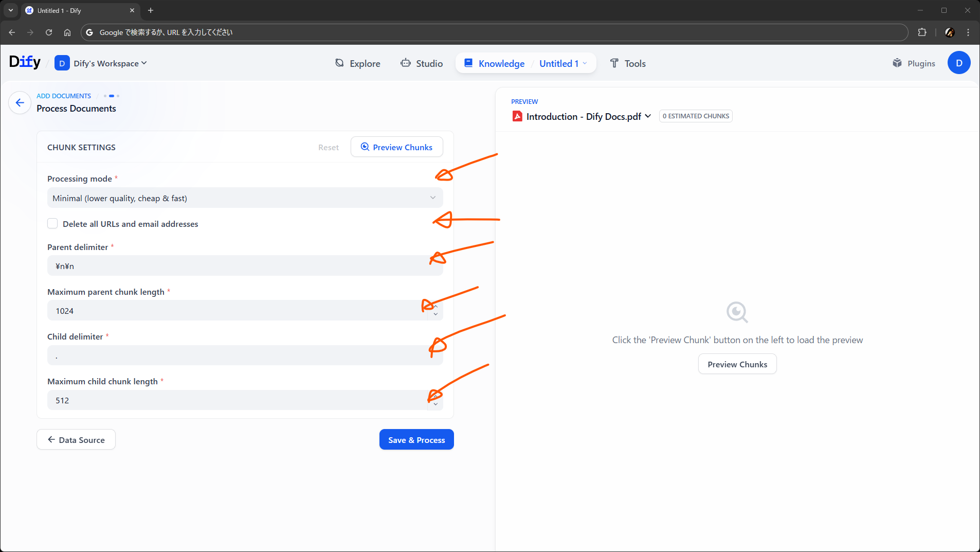Click the Dify logo
Viewport: 980px width, 552px height.
click(x=25, y=62)
